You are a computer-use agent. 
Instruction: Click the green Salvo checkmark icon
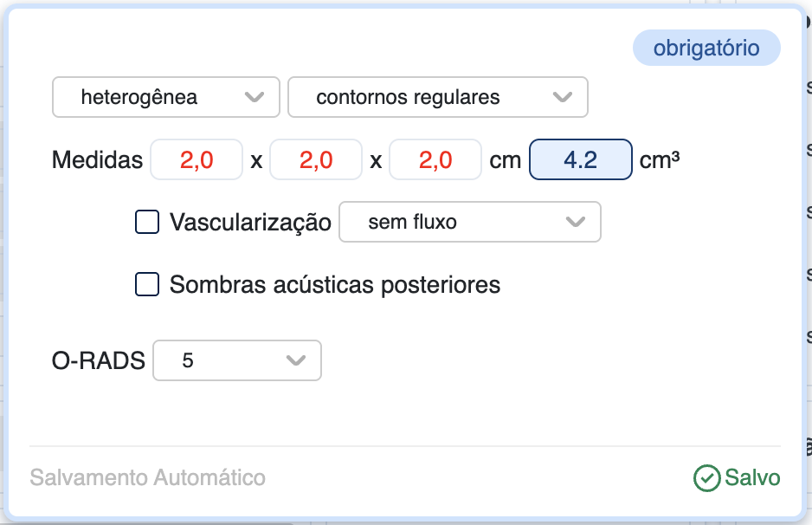click(x=706, y=478)
